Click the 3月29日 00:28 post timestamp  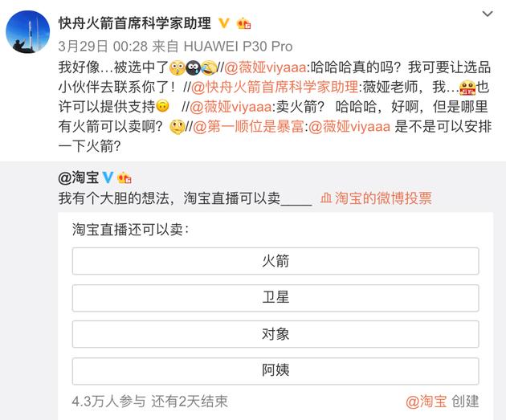pyautogui.click(x=103, y=47)
